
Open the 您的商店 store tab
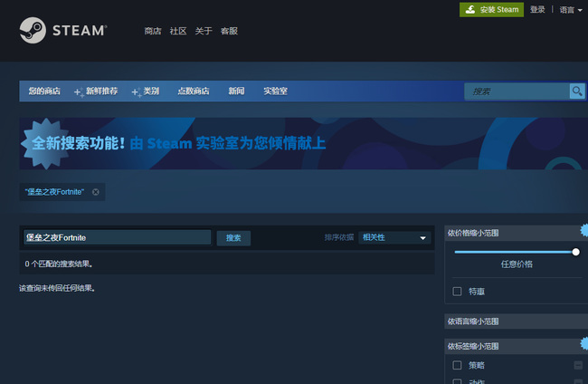pos(44,91)
